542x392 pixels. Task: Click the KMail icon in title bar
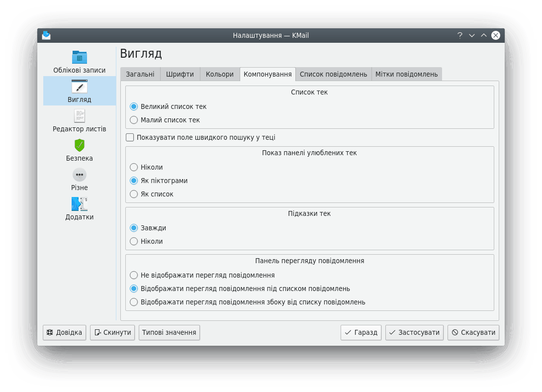point(46,35)
